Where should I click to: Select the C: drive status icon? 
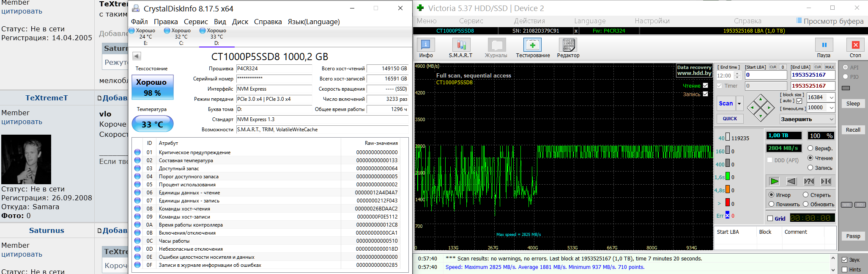pos(167,30)
